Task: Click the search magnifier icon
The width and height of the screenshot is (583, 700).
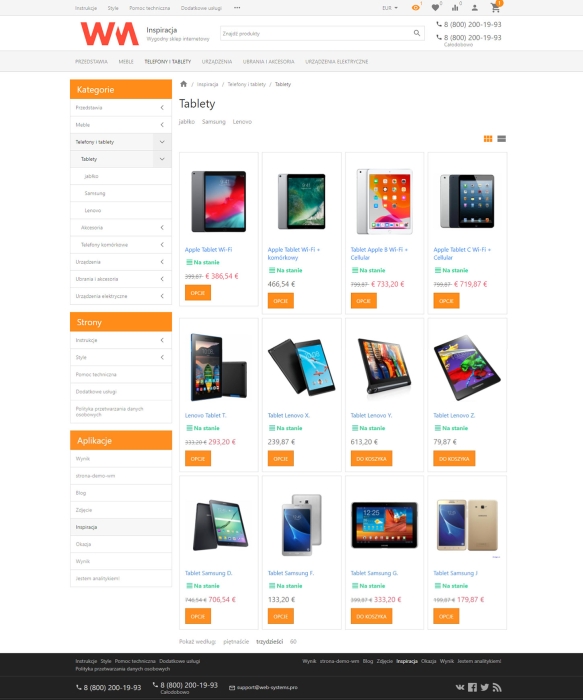Action: point(417,33)
